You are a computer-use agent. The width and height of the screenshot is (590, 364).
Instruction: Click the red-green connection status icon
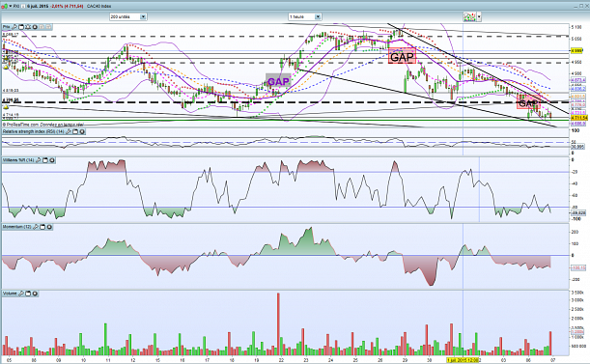[x=5, y=6]
